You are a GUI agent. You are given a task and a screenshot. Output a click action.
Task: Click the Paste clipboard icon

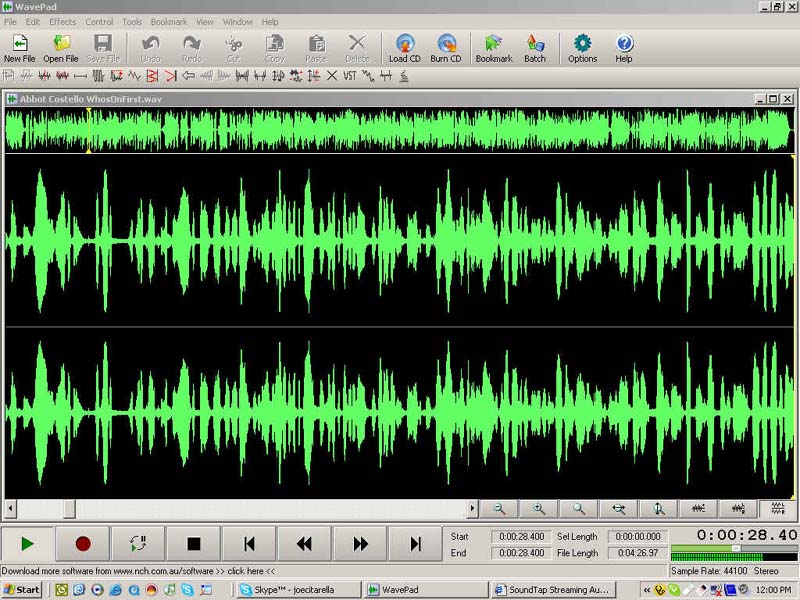click(x=316, y=48)
